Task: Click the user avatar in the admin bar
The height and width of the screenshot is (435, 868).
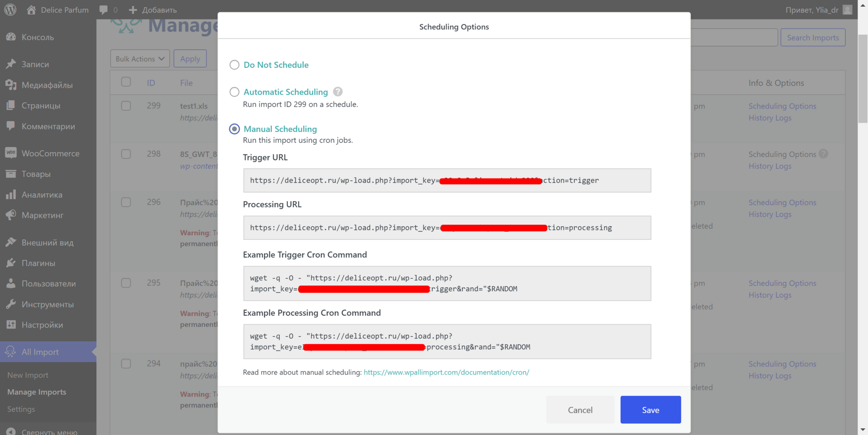Action: 848,9
